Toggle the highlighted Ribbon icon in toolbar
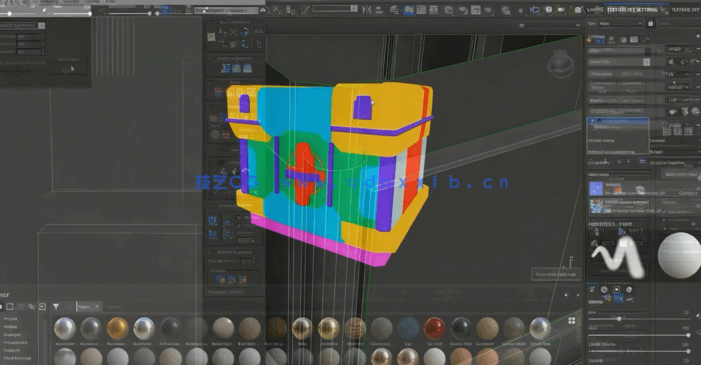 click(408, 10)
